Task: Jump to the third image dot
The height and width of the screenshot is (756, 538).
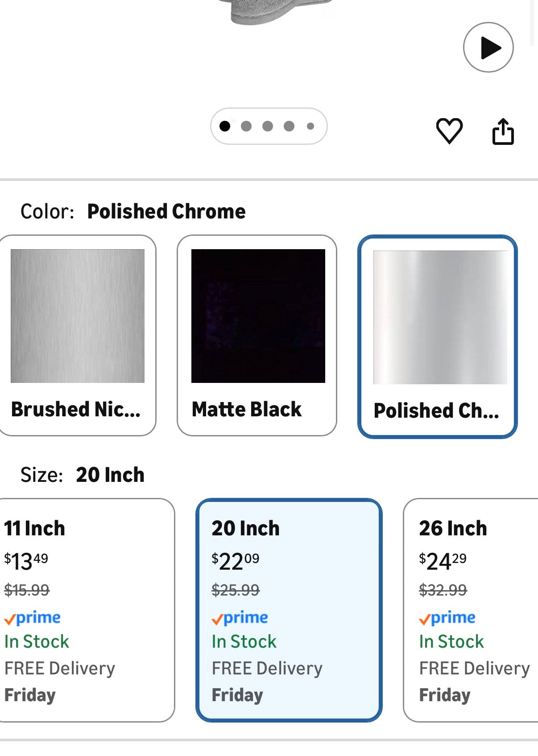Action: (x=268, y=126)
